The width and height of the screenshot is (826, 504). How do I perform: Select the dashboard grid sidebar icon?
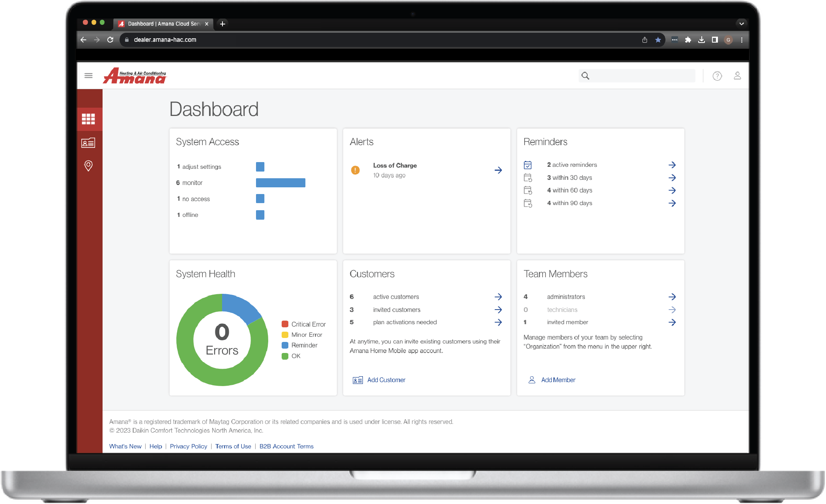coord(88,119)
